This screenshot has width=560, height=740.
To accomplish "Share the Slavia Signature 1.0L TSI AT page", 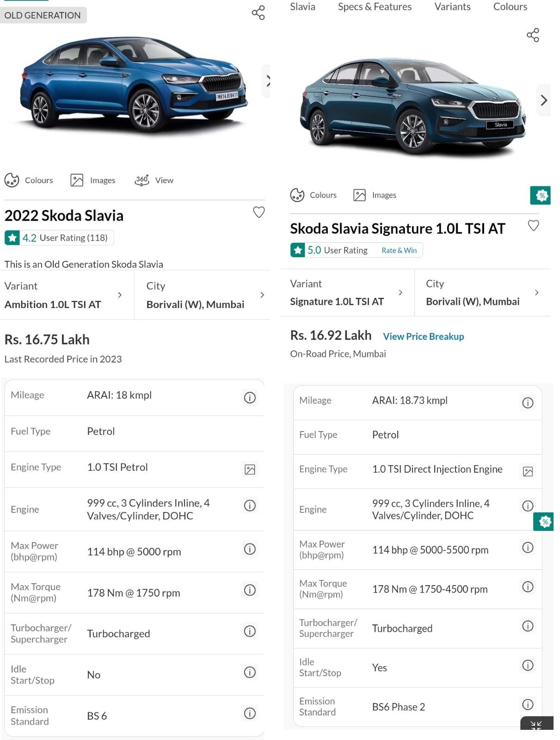I will (x=533, y=35).
